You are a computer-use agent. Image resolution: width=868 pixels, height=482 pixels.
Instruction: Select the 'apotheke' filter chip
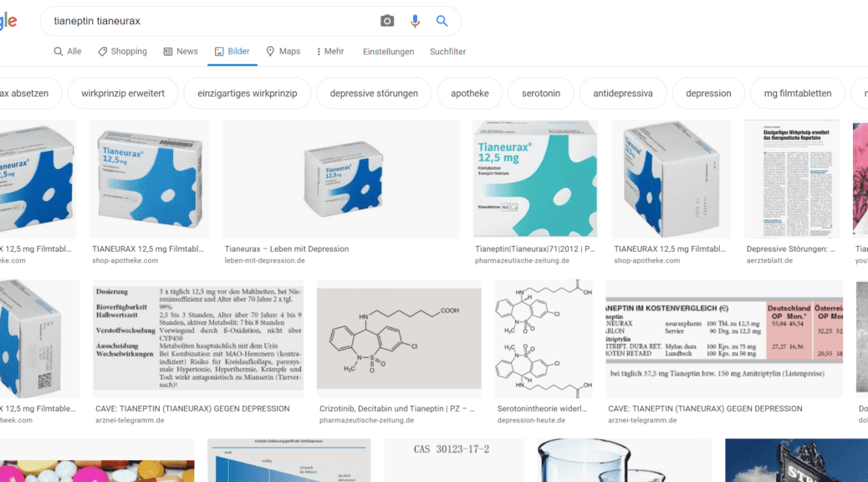click(469, 93)
